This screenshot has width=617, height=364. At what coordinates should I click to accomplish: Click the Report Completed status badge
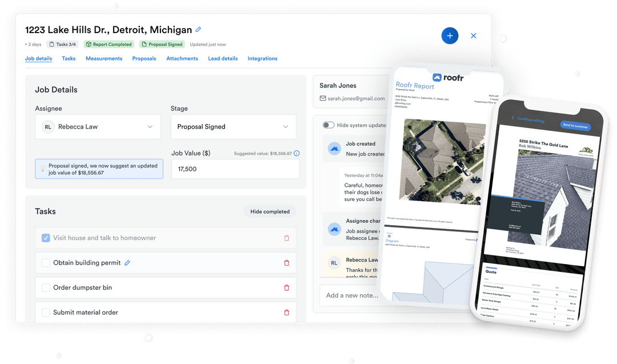[x=109, y=44]
